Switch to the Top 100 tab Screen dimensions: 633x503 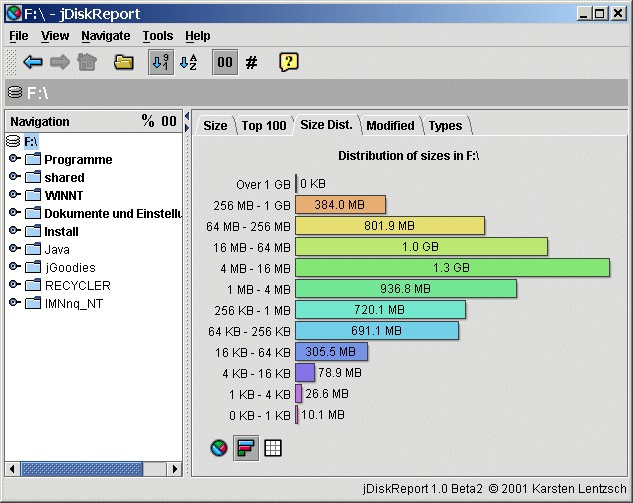264,126
